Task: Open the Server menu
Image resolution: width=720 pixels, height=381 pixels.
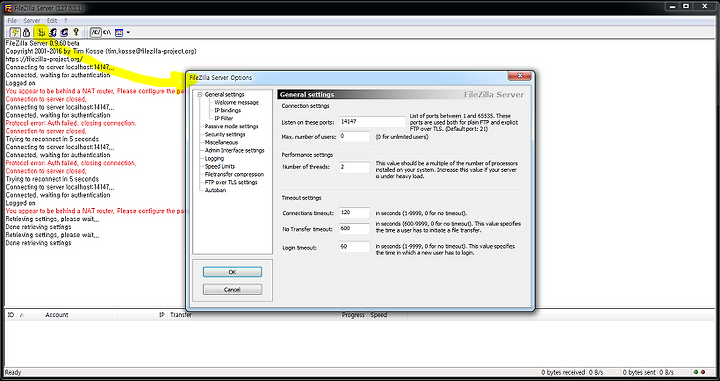Action: [x=32, y=21]
